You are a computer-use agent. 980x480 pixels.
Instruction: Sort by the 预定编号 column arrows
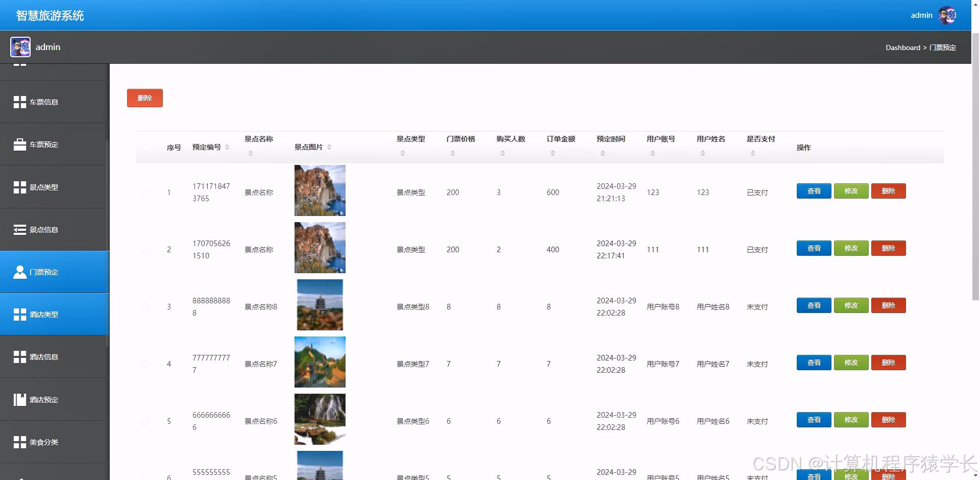[227, 147]
